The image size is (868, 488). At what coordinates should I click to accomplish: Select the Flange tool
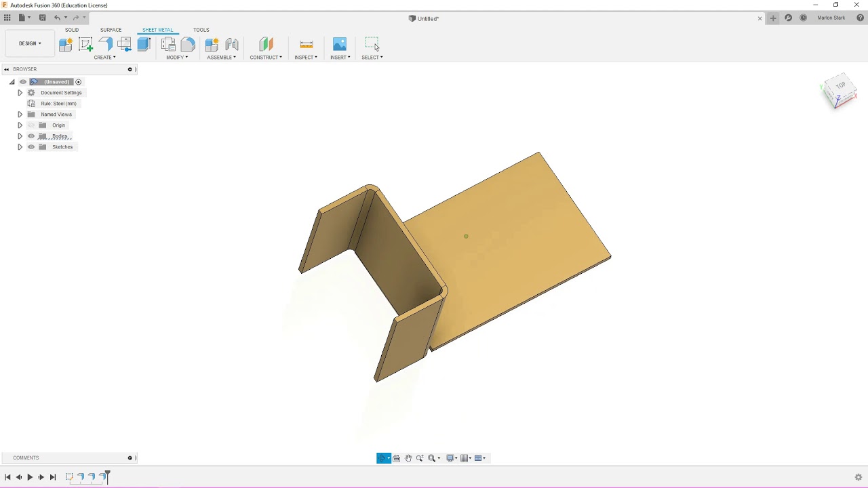click(x=105, y=44)
